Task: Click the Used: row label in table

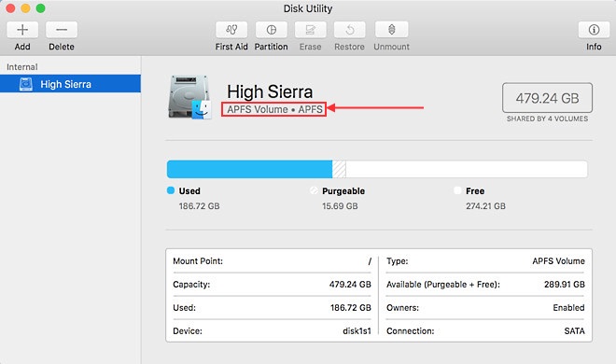Action: coord(184,307)
